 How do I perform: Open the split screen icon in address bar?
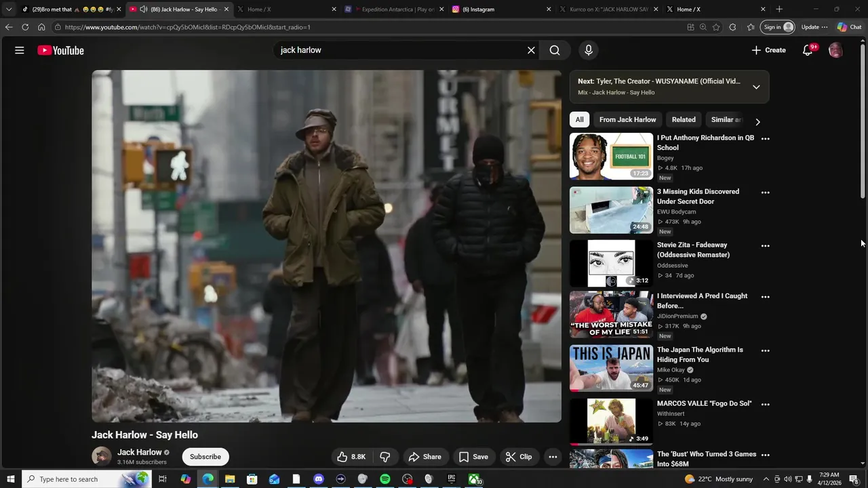pyautogui.click(x=690, y=27)
